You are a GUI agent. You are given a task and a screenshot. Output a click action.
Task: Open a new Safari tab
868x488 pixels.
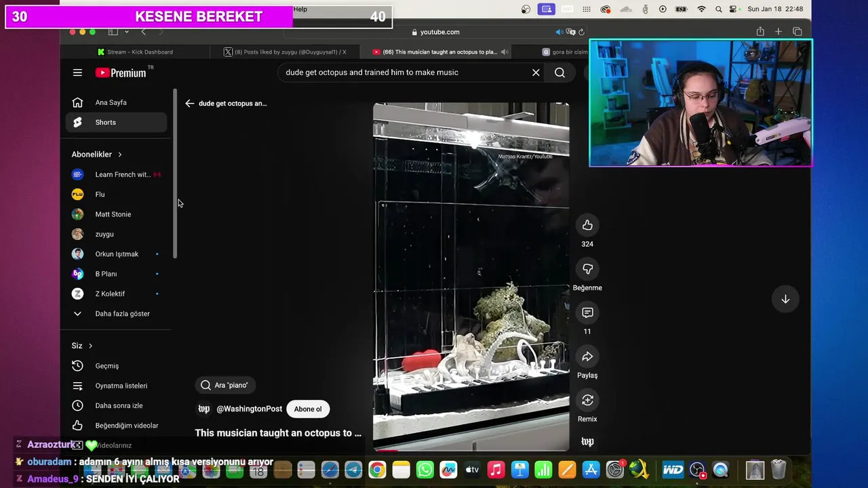tap(778, 31)
